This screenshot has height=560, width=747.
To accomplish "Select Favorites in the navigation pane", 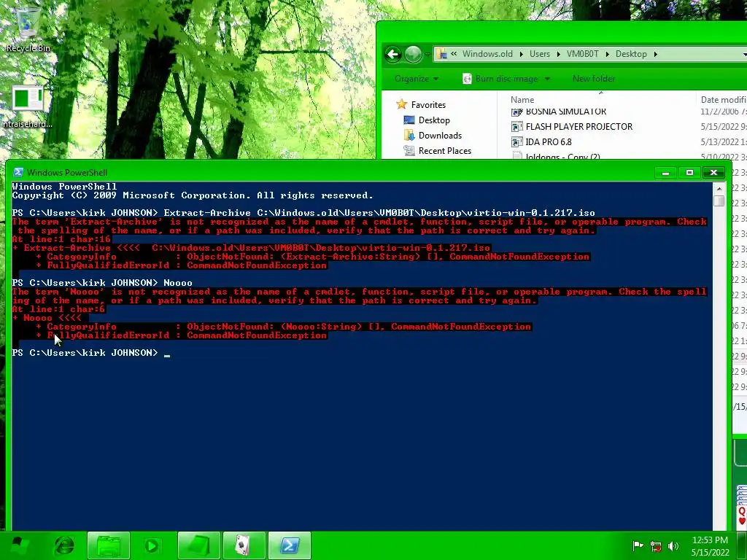I will pos(428,105).
